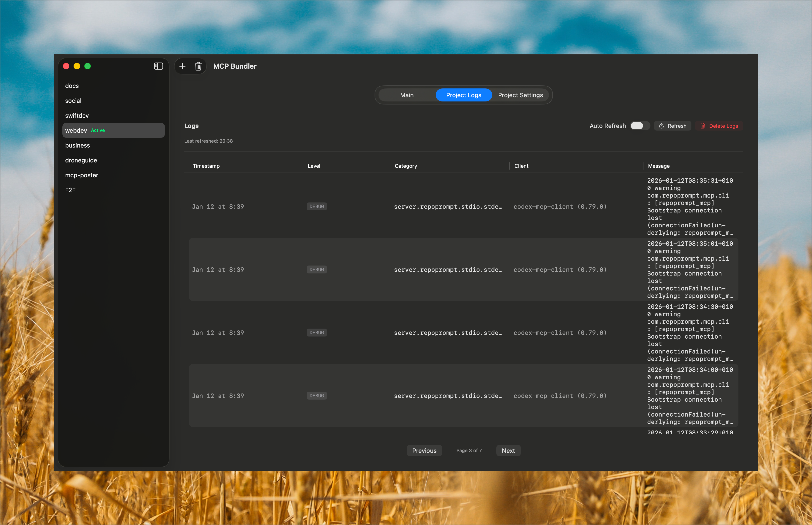Click DEBUG badge in the 08:35:31 row

(316, 207)
